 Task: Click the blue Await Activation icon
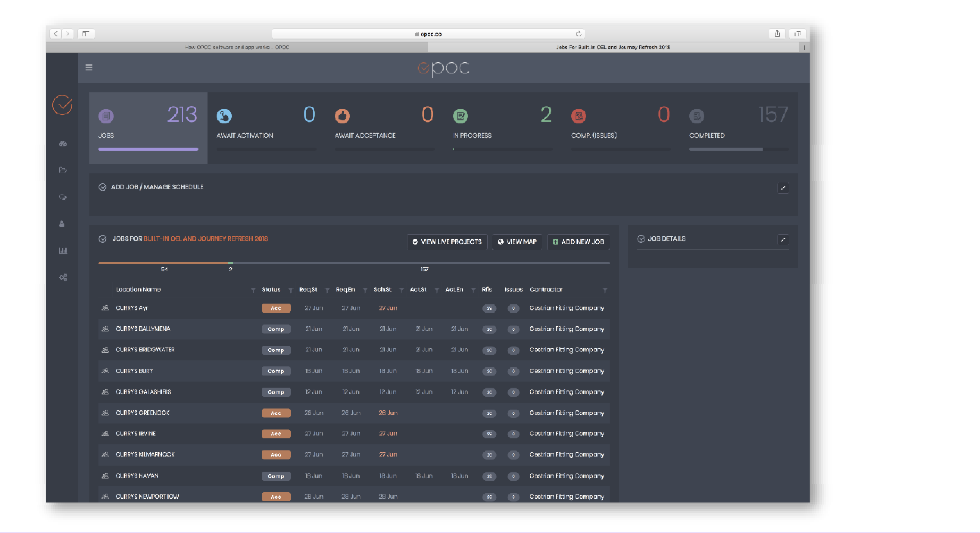pyautogui.click(x=224, y=116)
